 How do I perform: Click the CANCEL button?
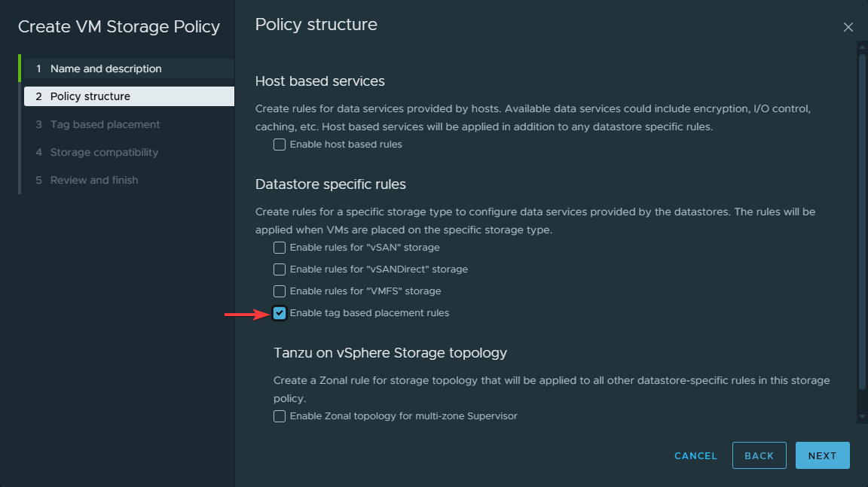pos(695,455)
